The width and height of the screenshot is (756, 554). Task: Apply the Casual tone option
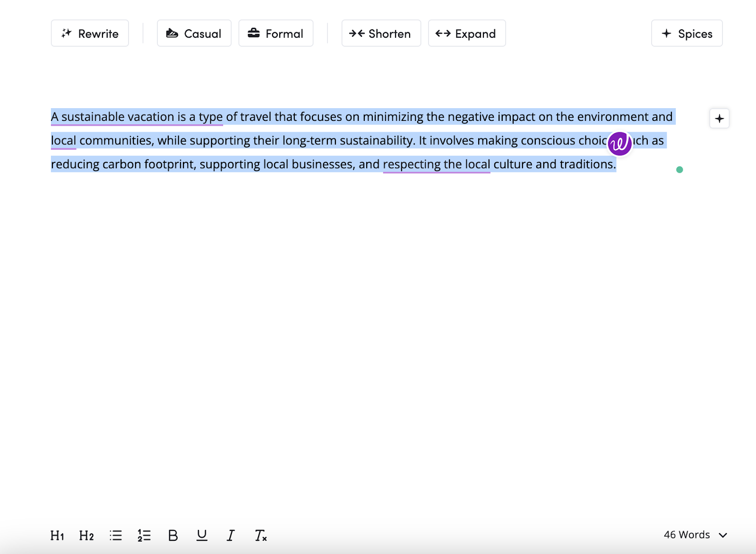[x=194, y=34]
